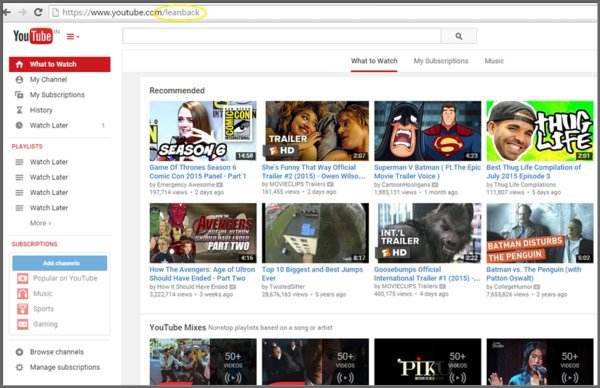Click the home icon in What to Watch
This screenshot has width=600, height=388.
click(x=20, y=64)
